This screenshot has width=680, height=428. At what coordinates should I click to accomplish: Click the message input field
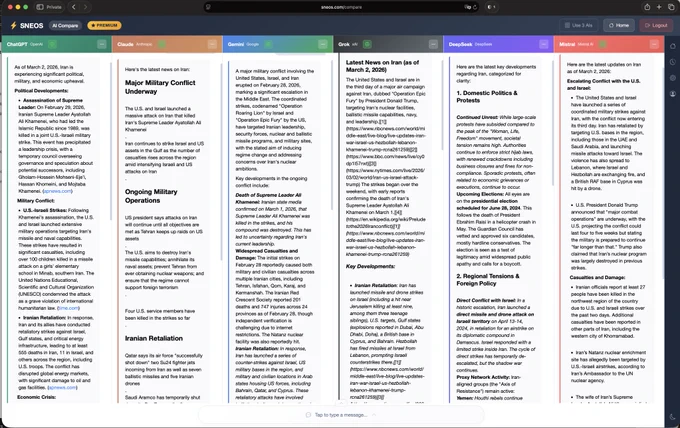341,415
